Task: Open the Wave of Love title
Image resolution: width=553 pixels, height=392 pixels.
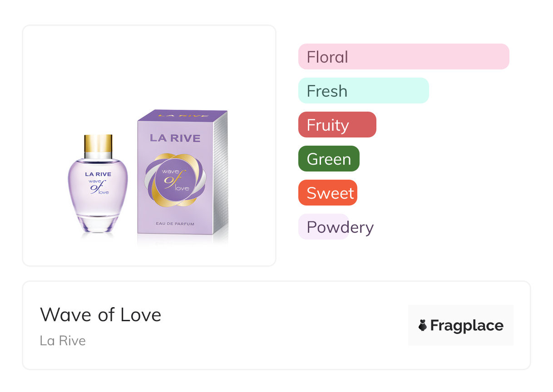Action: (x=101, y=314)
